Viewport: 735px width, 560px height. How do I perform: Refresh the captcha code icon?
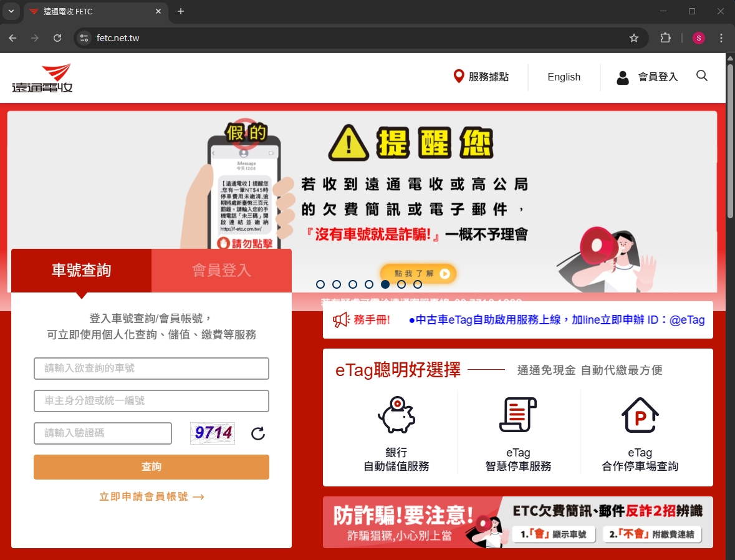click(x=258, y=433)
